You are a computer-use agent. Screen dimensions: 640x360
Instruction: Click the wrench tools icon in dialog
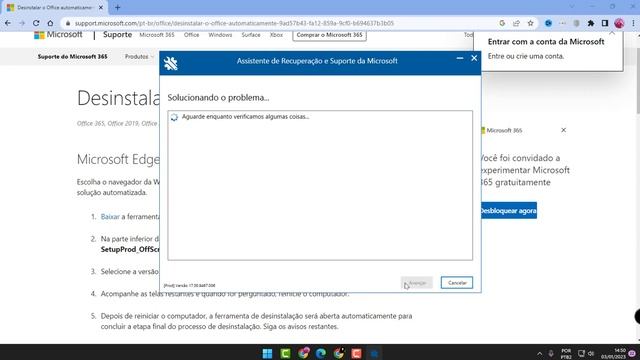tap(171, 63)
